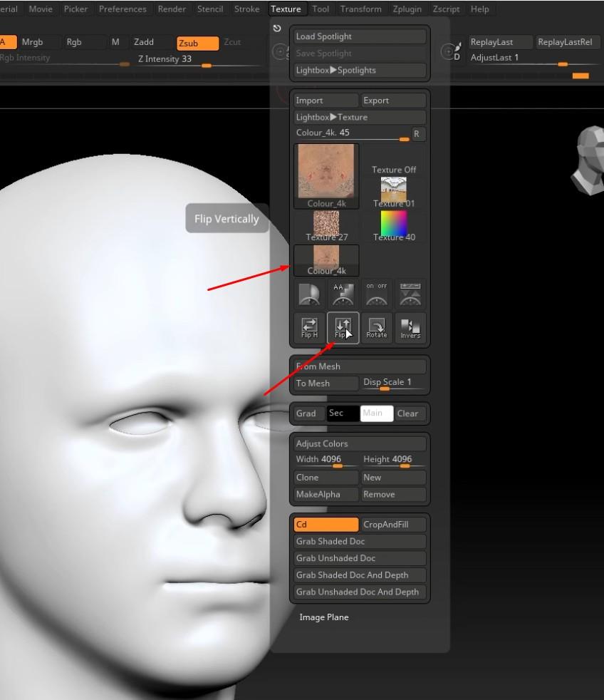Click the on/off transparency dial icon
604x700 pixels.
coord(377,294)
